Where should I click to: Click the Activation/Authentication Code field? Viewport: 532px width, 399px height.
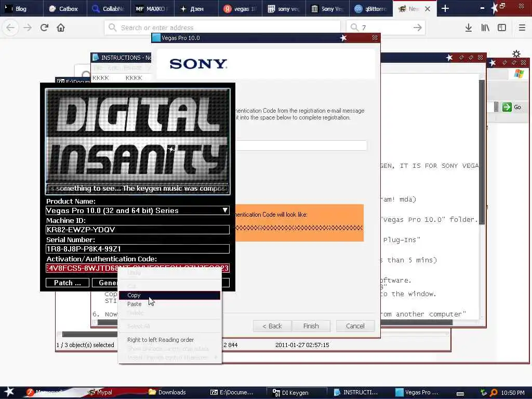[x=137, y=268]
